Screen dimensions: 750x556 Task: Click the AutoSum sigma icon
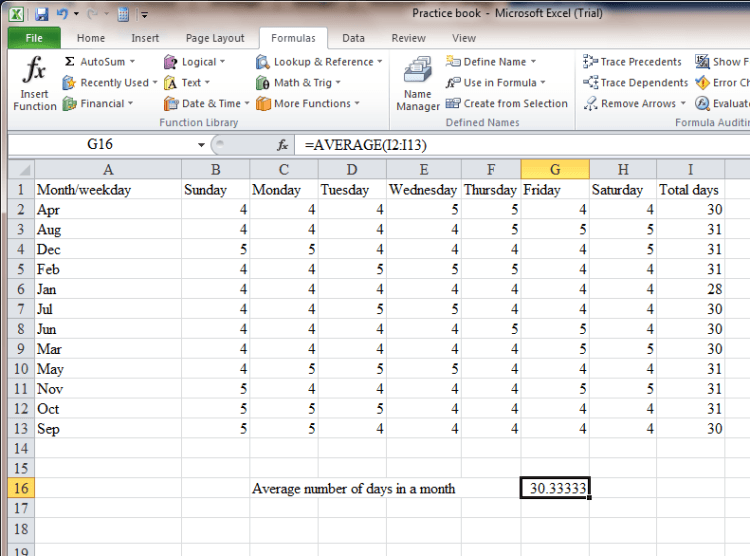pos(69,62)
